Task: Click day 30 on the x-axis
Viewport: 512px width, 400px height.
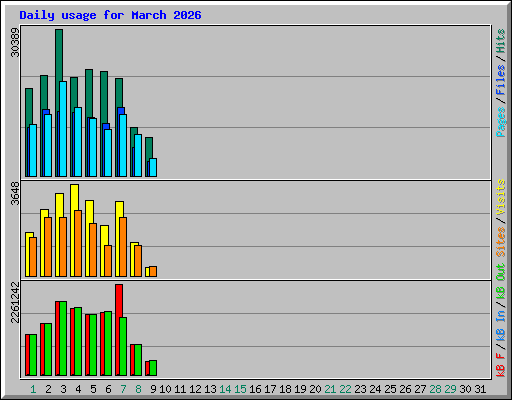Action: click(x=465, y=389)
